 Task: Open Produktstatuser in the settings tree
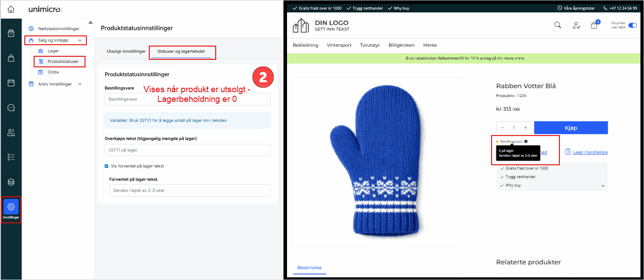click(x=63, y=62)
